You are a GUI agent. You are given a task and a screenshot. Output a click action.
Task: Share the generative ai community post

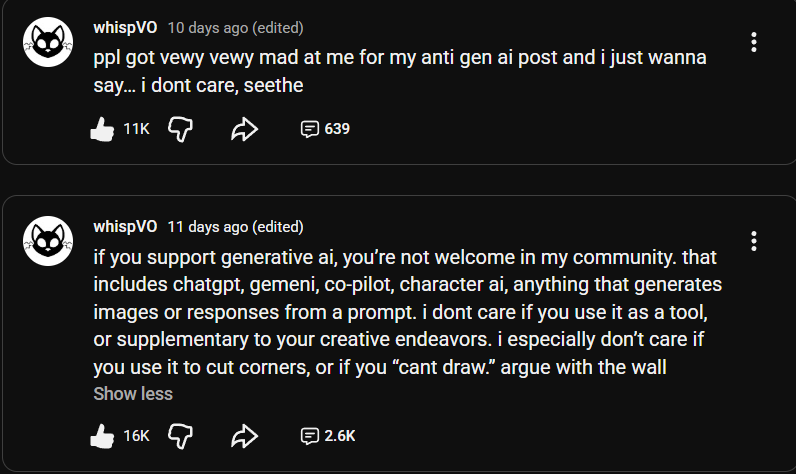coord(245,435)
